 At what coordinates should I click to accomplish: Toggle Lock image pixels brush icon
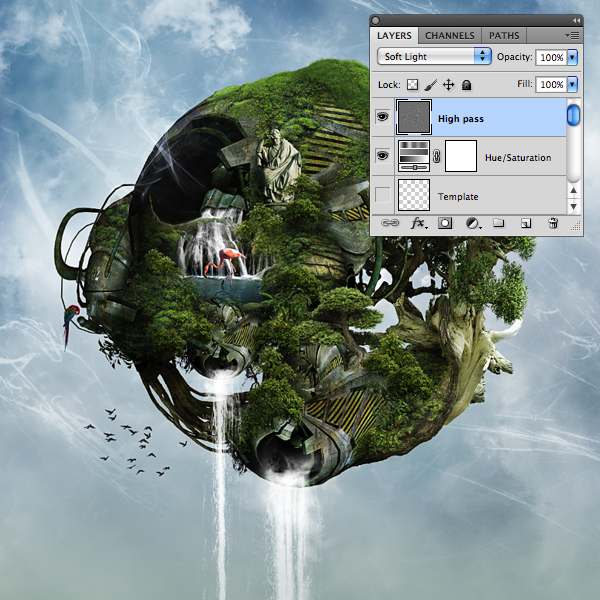click(430, 85)
